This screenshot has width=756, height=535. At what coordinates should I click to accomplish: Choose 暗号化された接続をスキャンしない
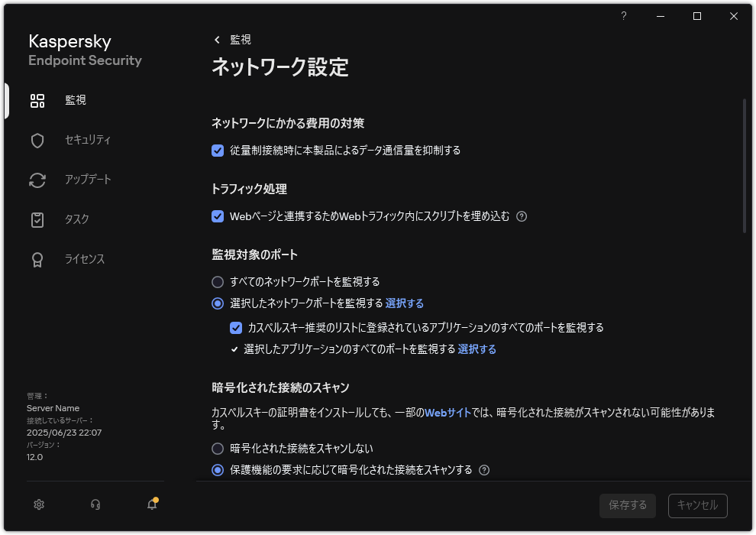(217, 449)
